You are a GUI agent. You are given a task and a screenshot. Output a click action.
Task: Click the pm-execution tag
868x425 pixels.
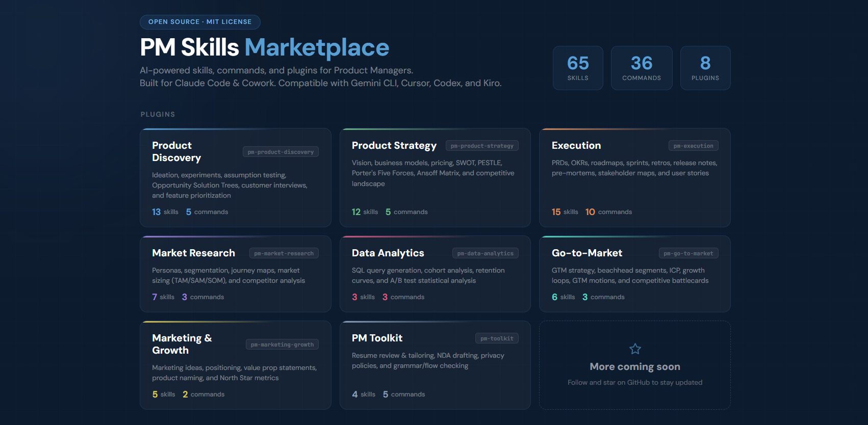(693, 146)
